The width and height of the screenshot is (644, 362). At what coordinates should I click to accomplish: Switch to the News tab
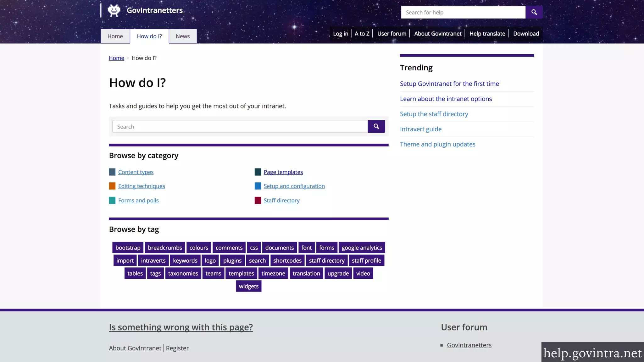click(x=183, y=36)
